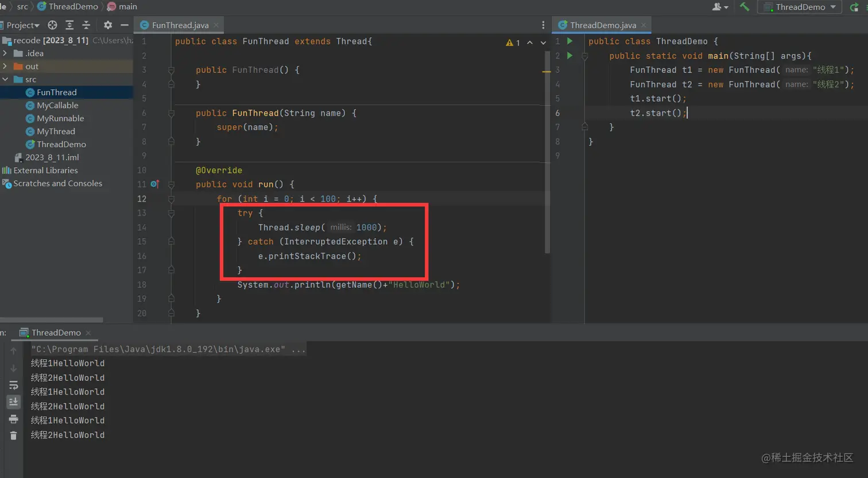The image size is (868, 478).
Task: Click run gutter icon beside main method
Action: tap(570, 56)
